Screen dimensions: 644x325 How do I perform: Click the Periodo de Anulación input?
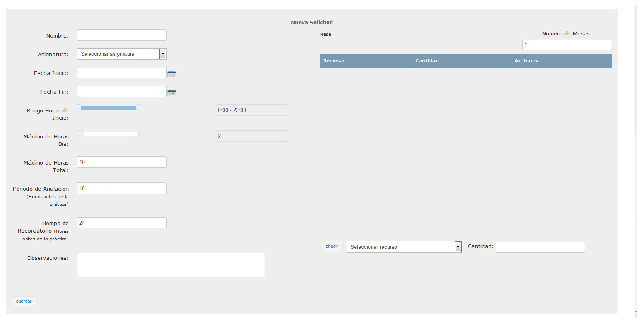121,188
